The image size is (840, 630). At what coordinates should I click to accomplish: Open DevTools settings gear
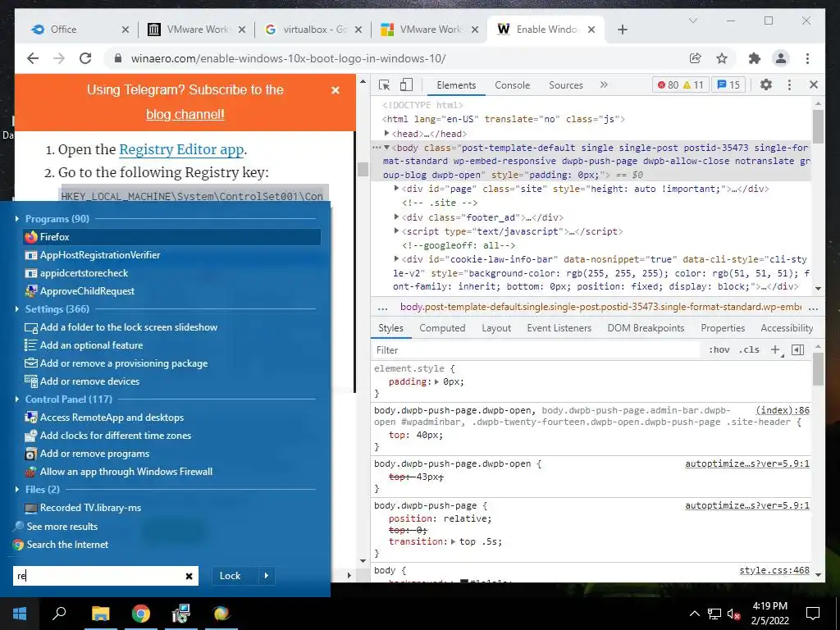tap(766, 84)
